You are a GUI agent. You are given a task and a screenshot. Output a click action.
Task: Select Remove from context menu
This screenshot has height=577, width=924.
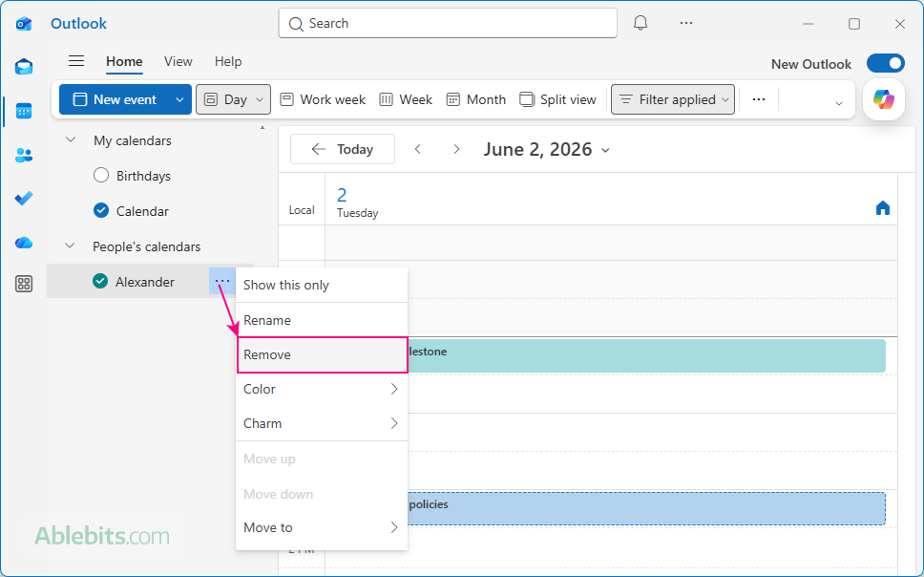click(323, 354)
